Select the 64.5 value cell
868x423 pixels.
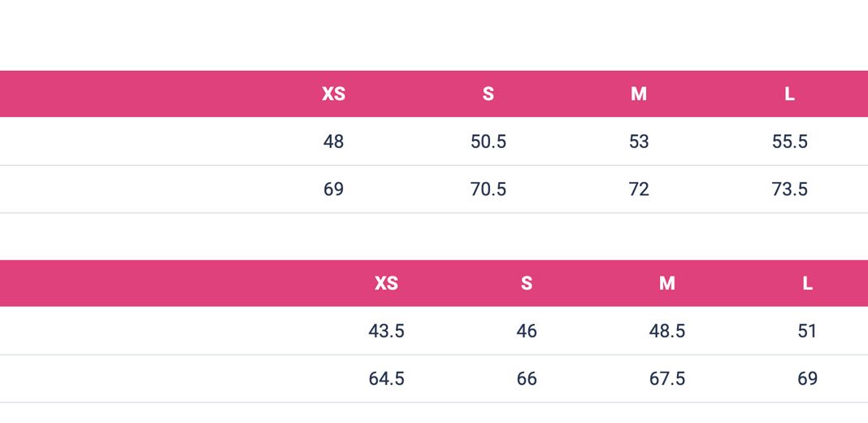(x=386, y=379)
